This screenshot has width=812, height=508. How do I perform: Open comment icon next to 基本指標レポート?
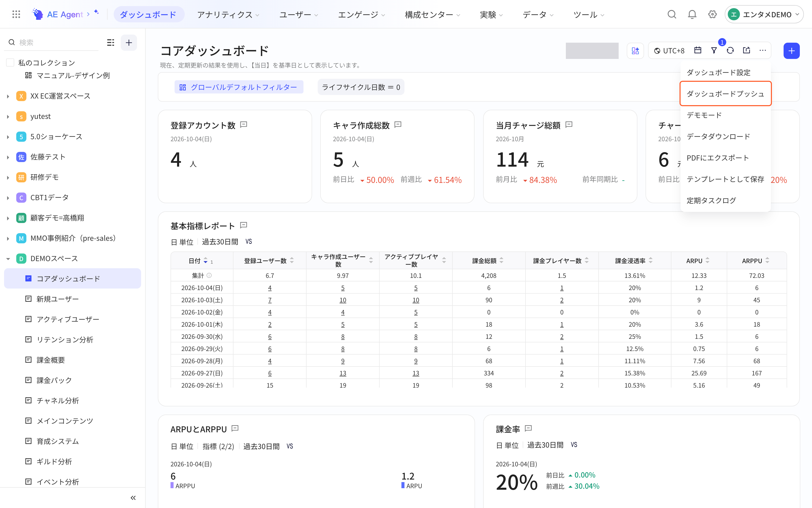click(244, 225)
